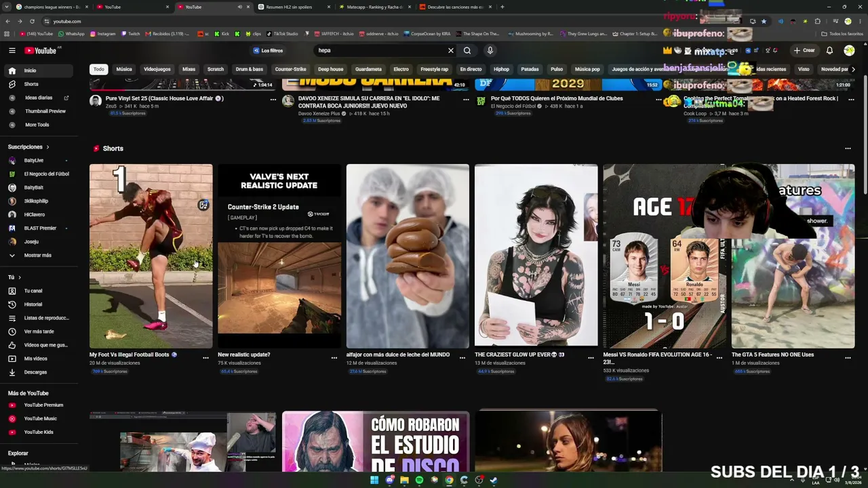Select the Freestyle rap filter chip

pyautogui.click(x=434, y=69)
